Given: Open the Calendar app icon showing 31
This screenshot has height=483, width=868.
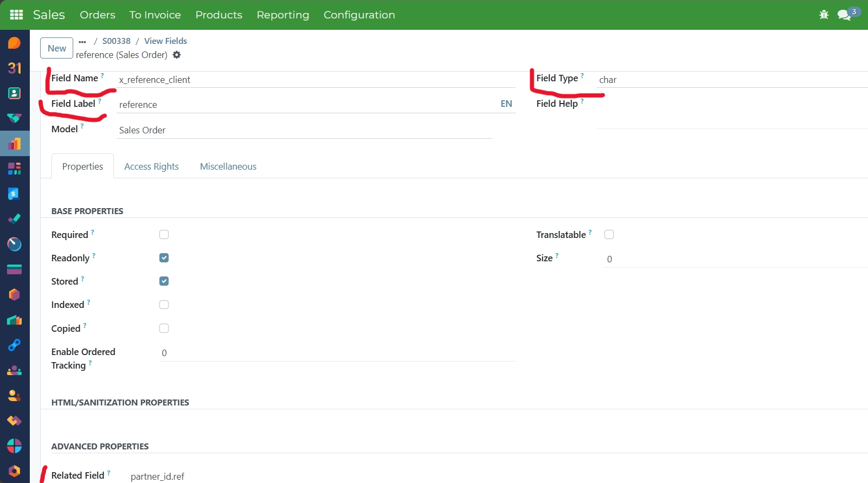Looking at the screenshot, I should coord(15,68).
